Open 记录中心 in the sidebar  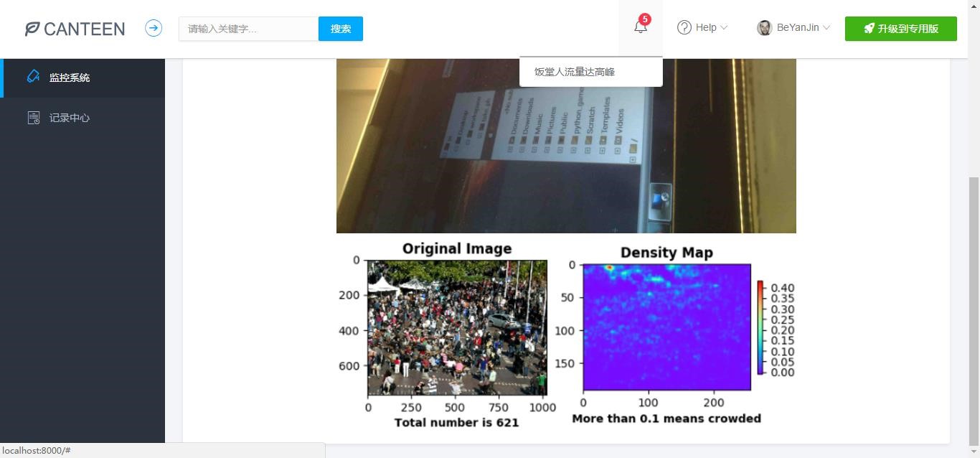point(83,118)
